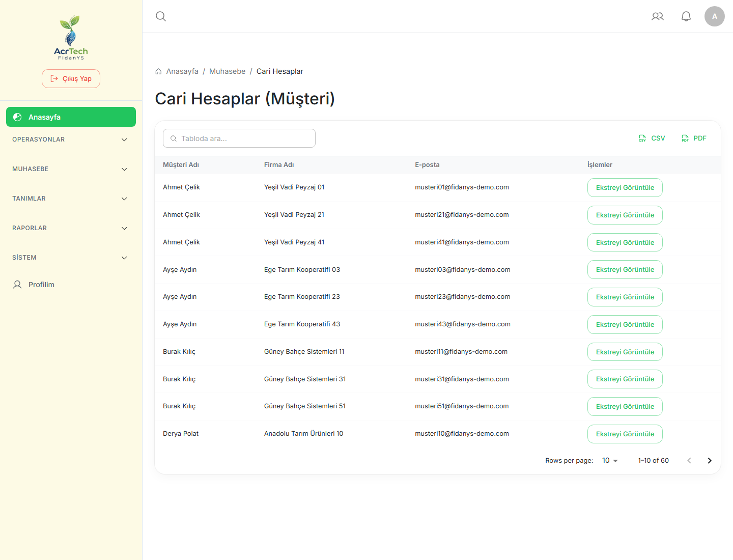Image resolution: width=733 pixels, height=560 pixels.
Task: Export table as CSV
Action: pyautogui.click(x=652, y=138)
